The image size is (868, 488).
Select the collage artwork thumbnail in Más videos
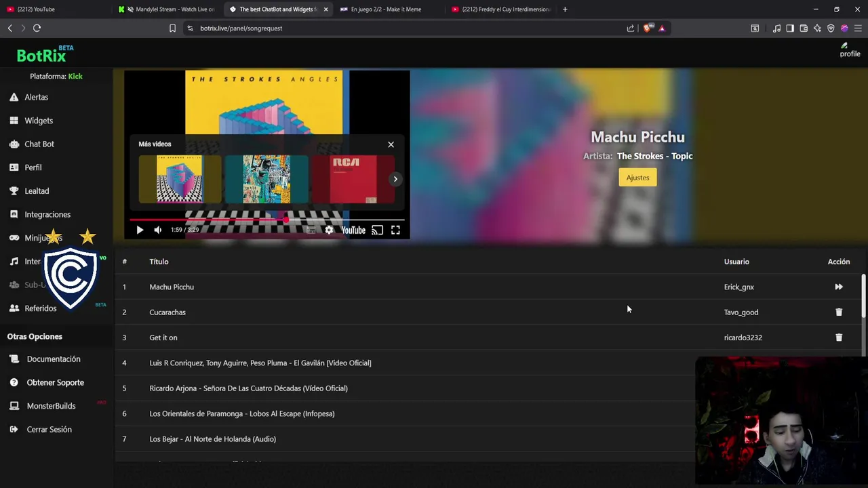(x=267, y=179)
